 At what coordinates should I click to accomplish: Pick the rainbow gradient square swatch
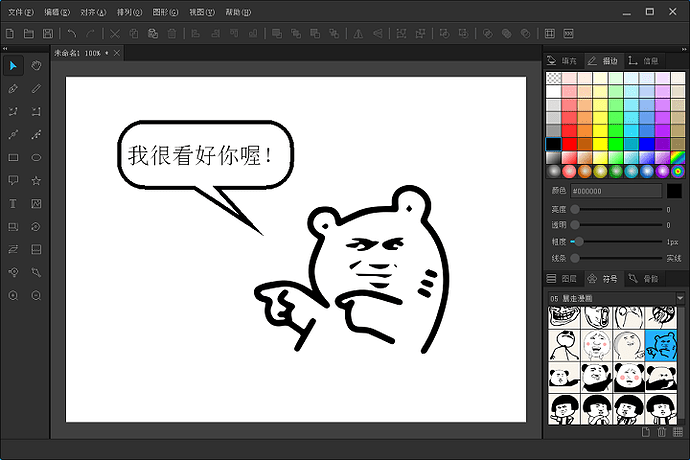pyautogui.click(x=678, y=157)
